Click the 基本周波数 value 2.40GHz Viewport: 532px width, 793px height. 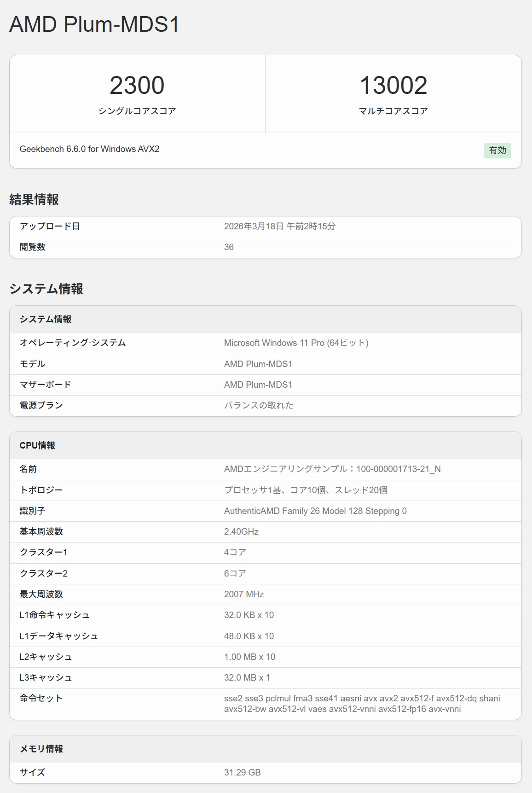coord(241,531)
